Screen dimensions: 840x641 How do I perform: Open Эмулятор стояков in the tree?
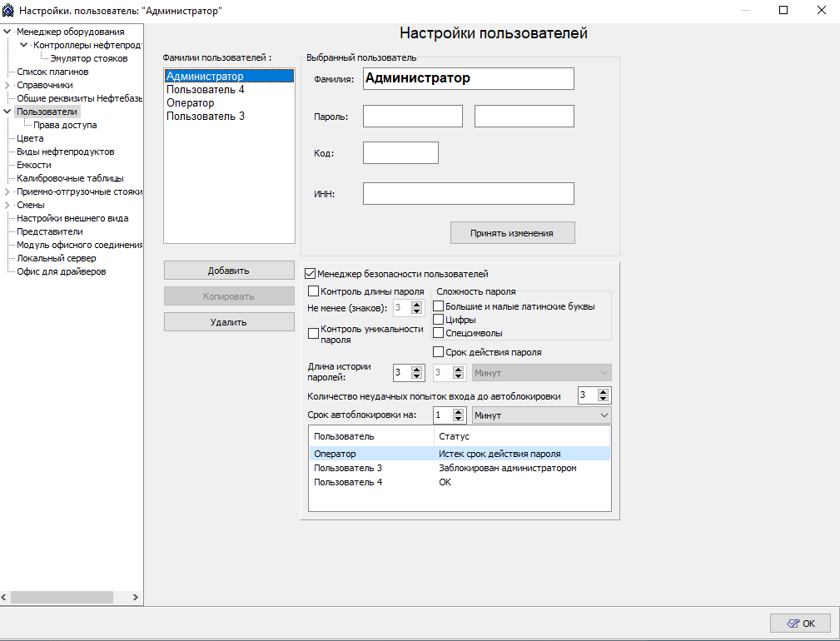click(89, 58)
